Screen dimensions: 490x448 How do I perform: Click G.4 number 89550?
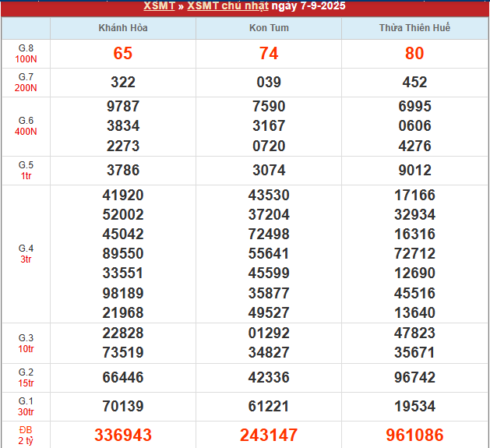[123, 253]
